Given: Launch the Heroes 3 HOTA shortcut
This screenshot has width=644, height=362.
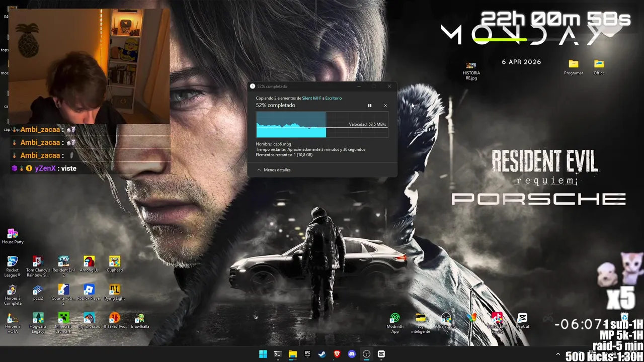Looking at the screenshot, I should 13,323.
